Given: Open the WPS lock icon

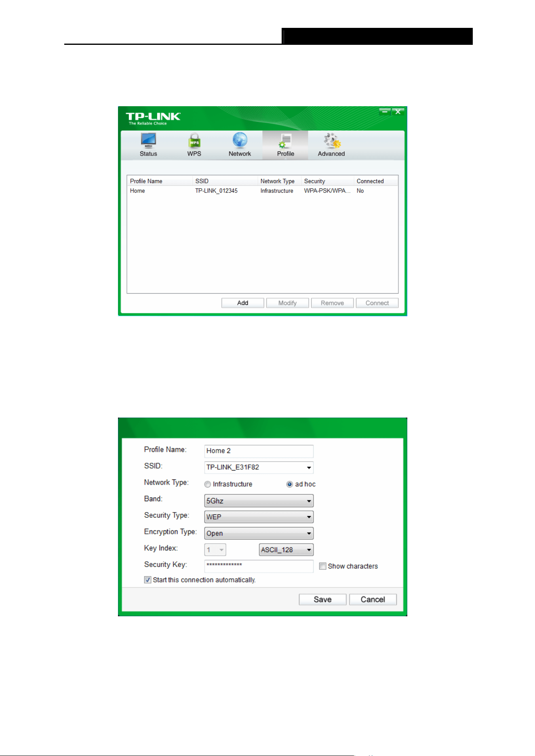Looking at the screenshot, I should 194,141.
